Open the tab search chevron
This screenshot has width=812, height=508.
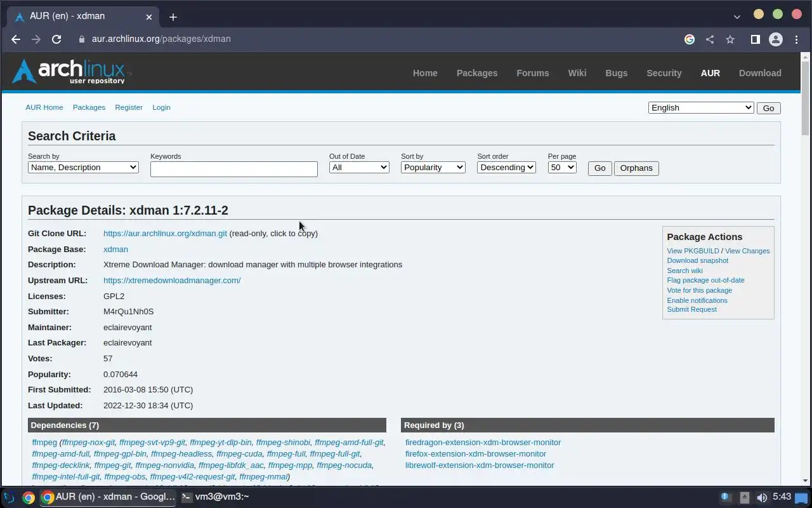[x=737, y=17]
